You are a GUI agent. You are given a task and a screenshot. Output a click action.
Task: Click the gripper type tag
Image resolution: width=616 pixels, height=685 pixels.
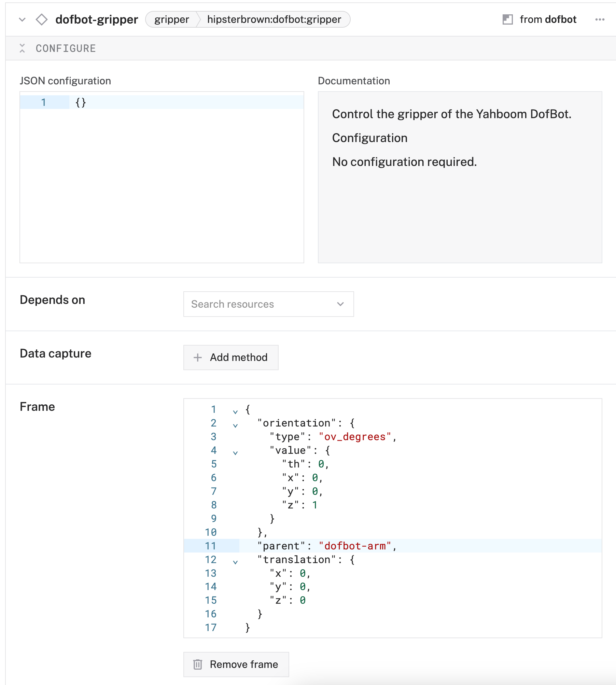171,19
